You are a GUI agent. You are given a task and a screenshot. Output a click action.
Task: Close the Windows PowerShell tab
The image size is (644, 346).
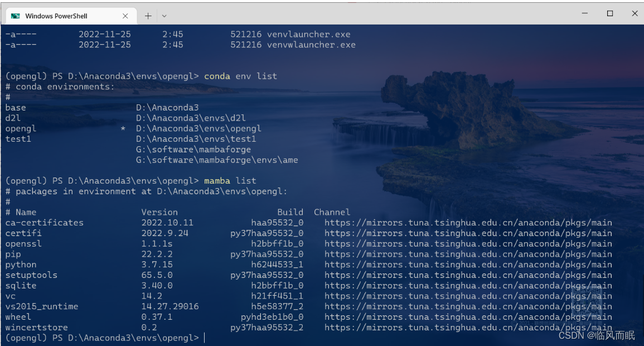click(125, 16)
